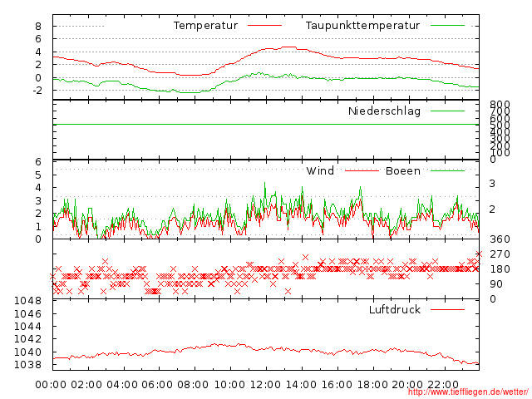Click the 02:00 time axis label
The height and width of the screenshot is (399, 532).
click(86, 385)
